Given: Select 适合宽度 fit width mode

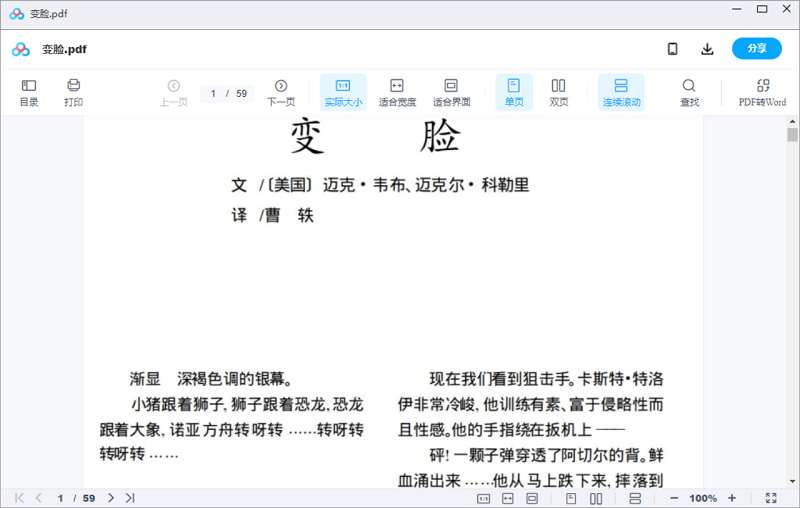Looking at the screenshot, I should point(397,92).
